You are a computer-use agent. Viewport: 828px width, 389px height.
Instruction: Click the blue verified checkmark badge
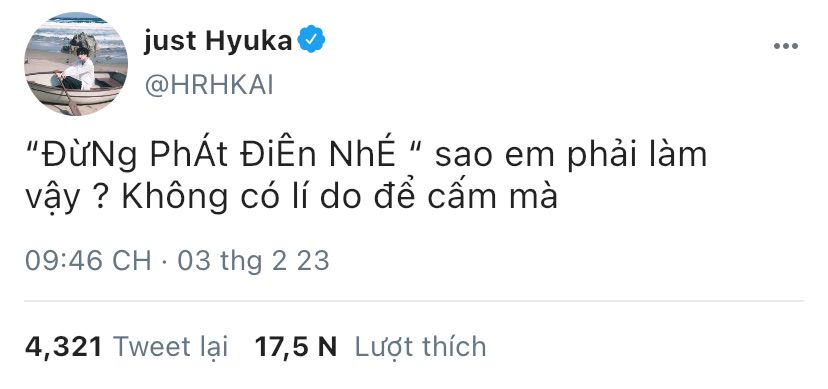[311, 40]
